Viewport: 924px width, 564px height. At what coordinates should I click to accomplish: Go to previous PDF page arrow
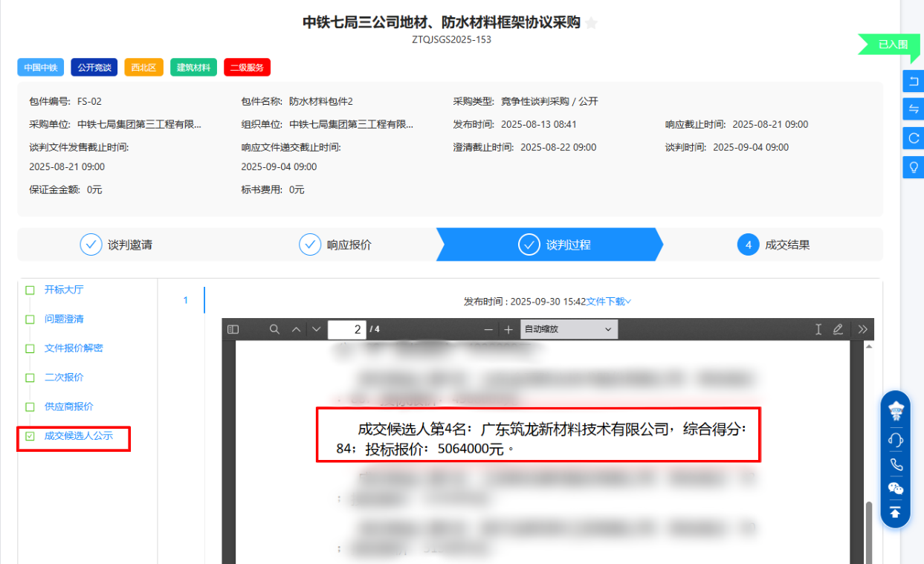point(296,329)
